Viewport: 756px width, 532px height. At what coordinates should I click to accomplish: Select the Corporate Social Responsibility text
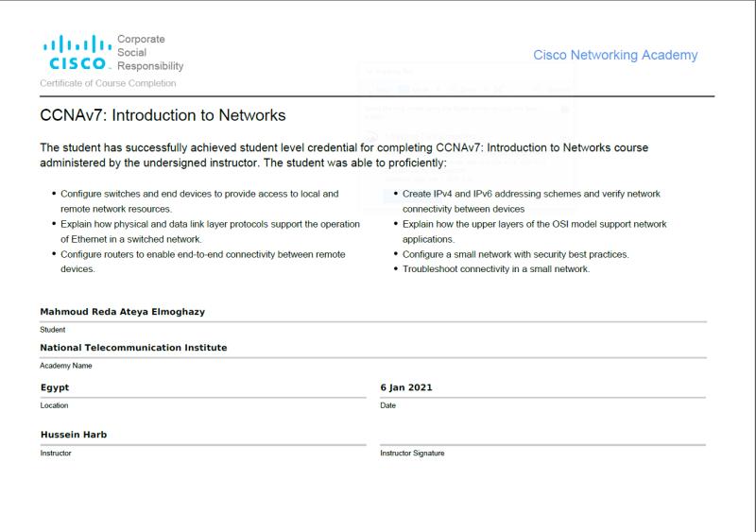150,52
